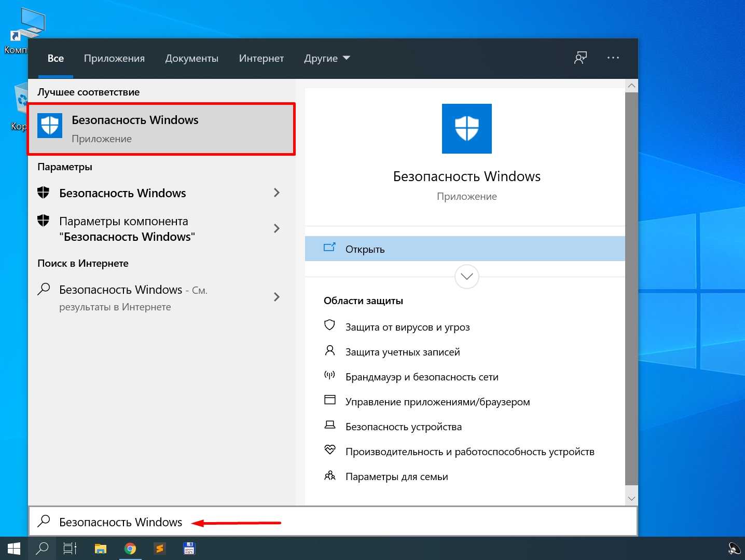Open Task View on the taskbar

coord(70,549)
